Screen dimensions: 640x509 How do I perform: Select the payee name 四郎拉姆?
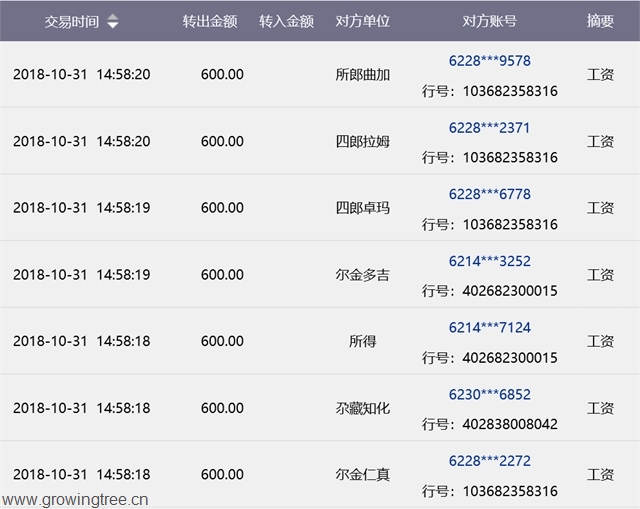point(362,141)
